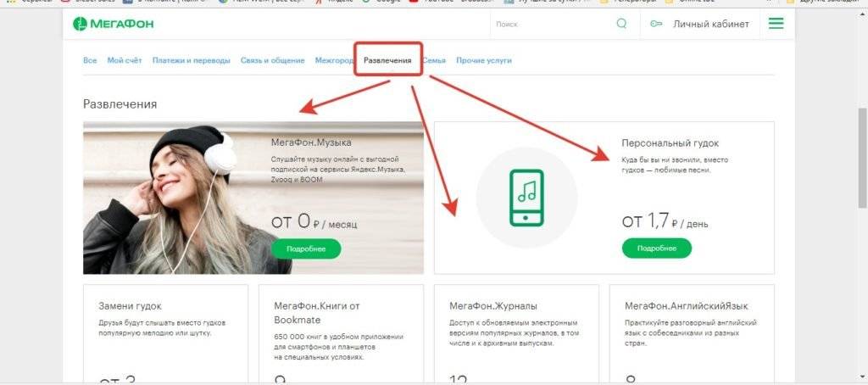Switch to Мой счёт tab

(125, 61)
